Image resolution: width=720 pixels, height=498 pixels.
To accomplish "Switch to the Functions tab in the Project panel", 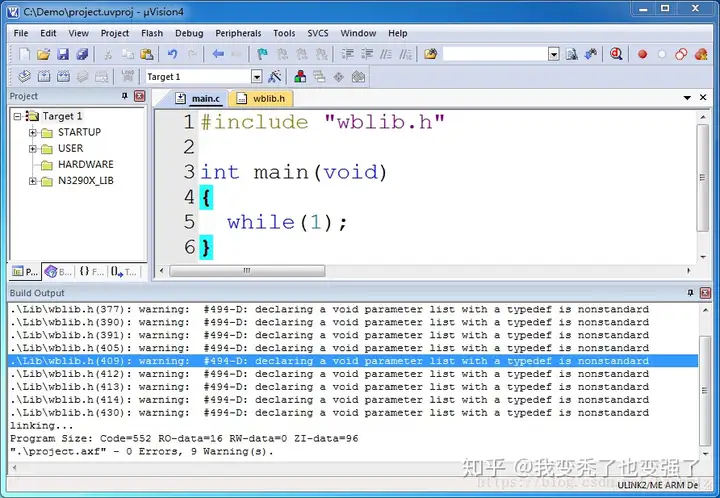I will 90,272.
